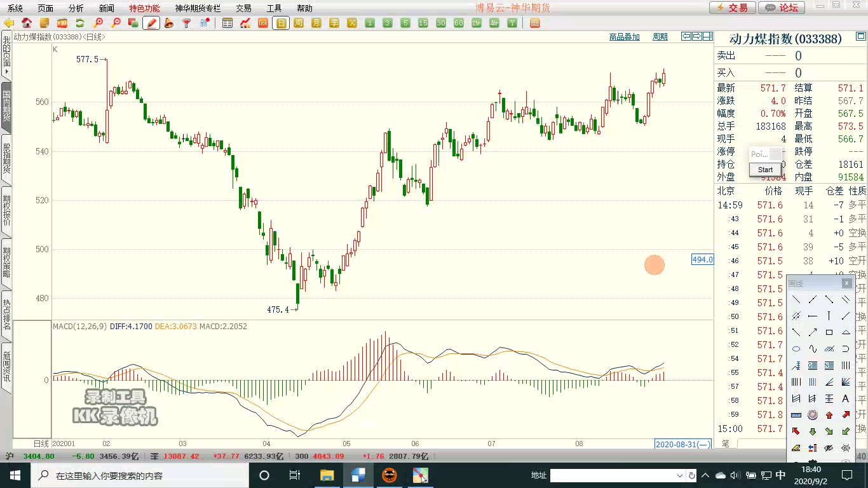Select the 4hr period button
This screenshot has width=868, height=488.
(494, 23)
